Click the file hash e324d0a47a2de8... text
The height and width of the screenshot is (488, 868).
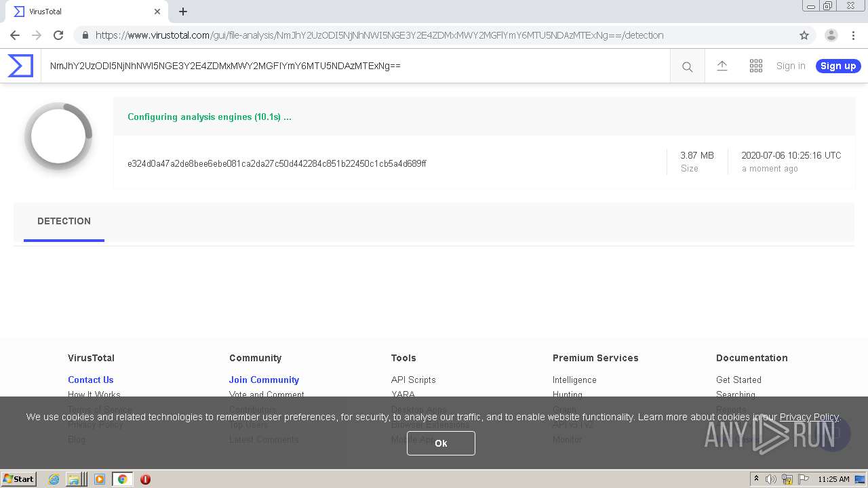point(277,163)
